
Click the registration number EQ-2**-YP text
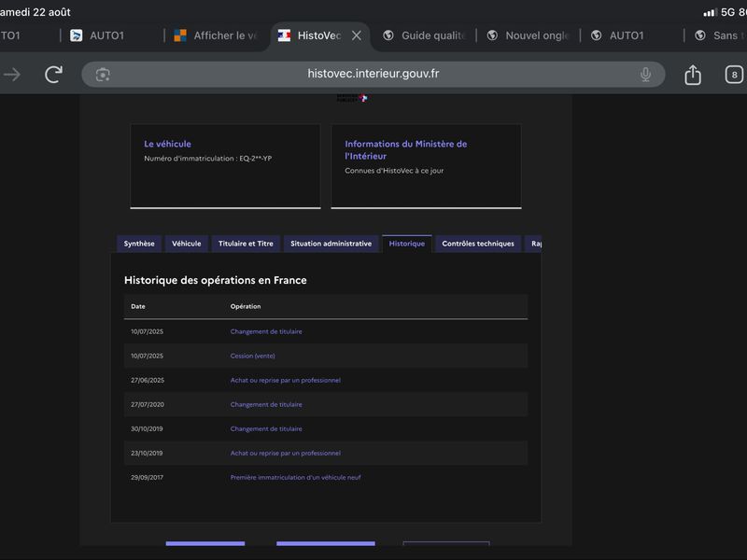255,159
